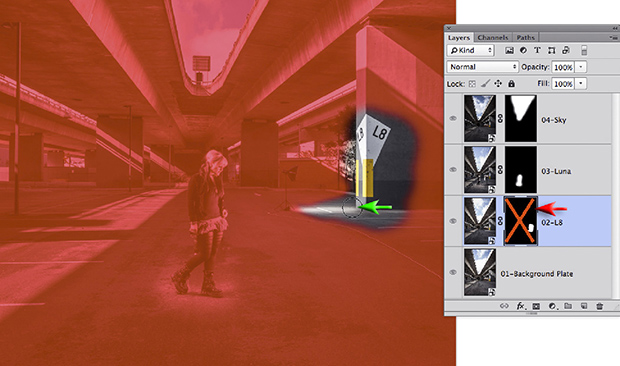Click the 03-Luna layer name
The width and height of the screenshot is (620, 366).
click(556, 171)
